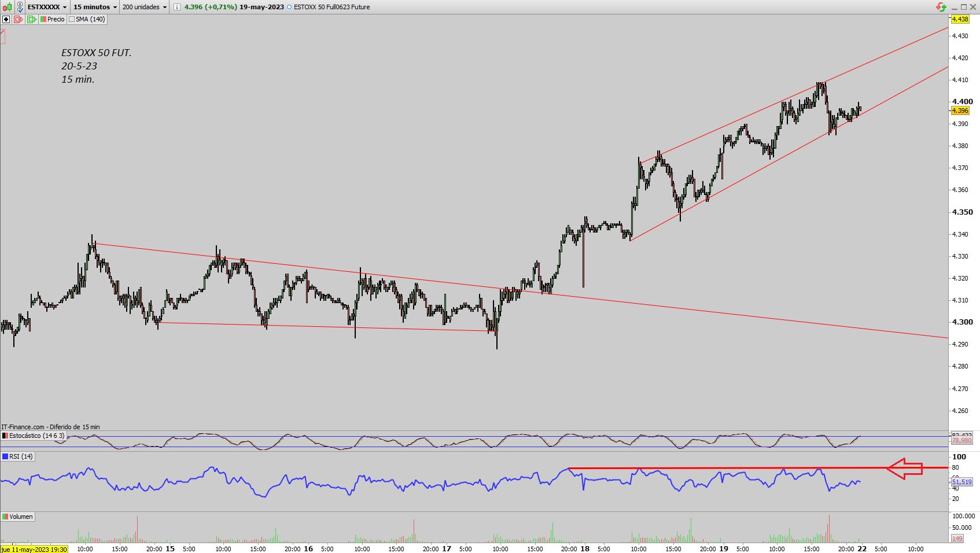Open the candlestick chart style icon

[6, 7]
